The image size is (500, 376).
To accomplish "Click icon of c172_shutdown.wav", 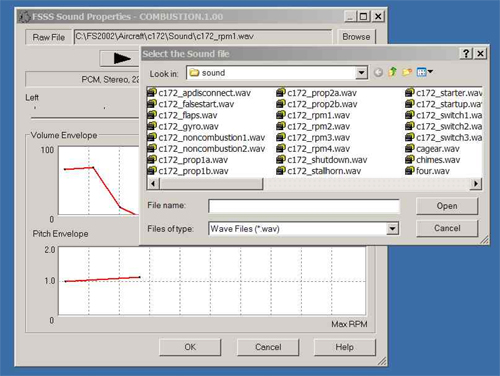I will pyautogui.click(x=281, y=159).
